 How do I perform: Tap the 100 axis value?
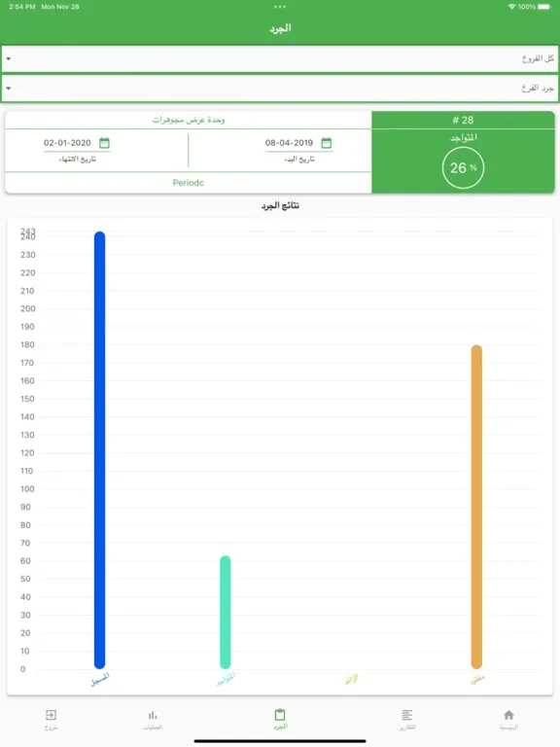27,489
